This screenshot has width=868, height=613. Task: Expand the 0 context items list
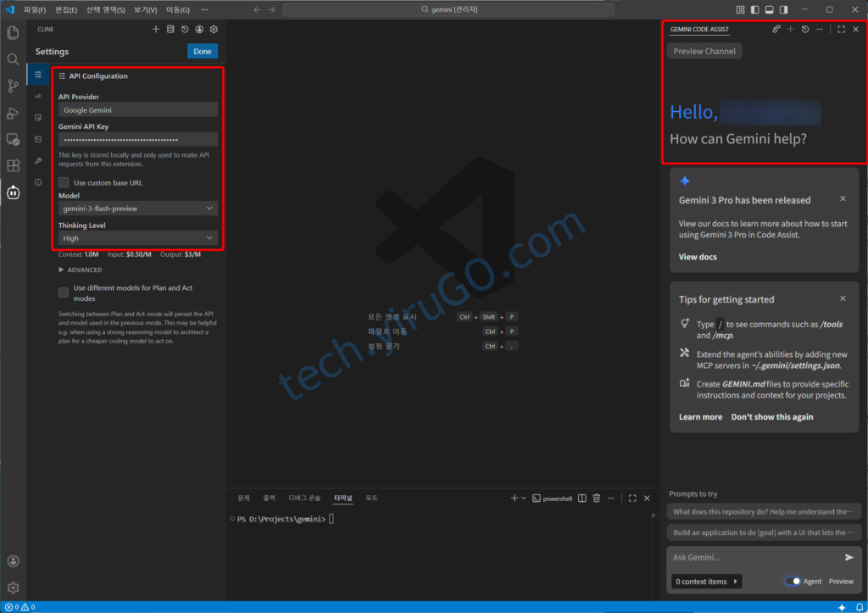point(707,582)
